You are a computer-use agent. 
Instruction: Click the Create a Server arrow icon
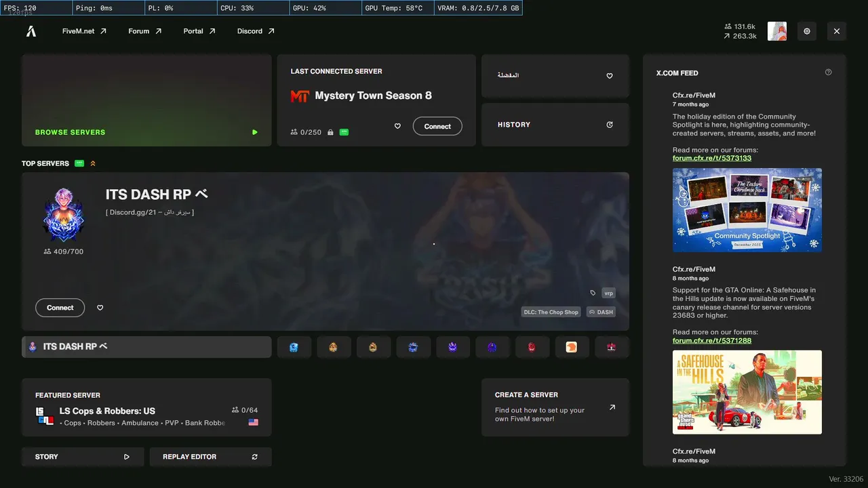[x=612, y=407]
